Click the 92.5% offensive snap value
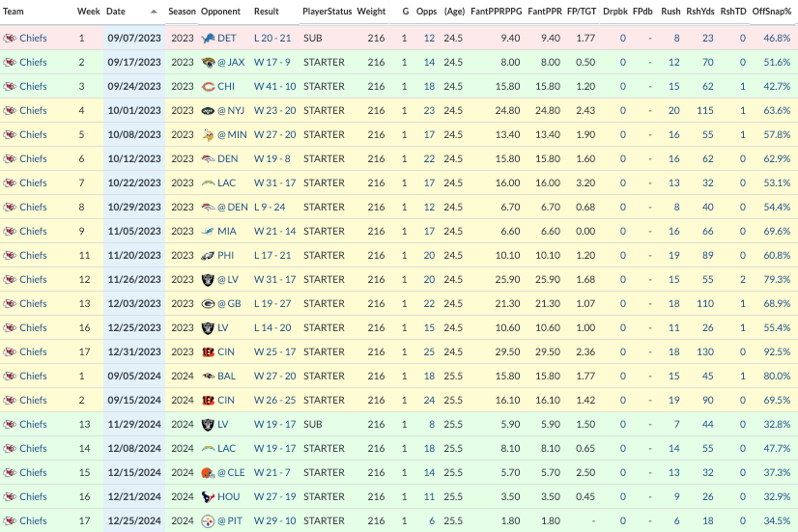The width and height of the screenshot is (798, 532). 777,352
